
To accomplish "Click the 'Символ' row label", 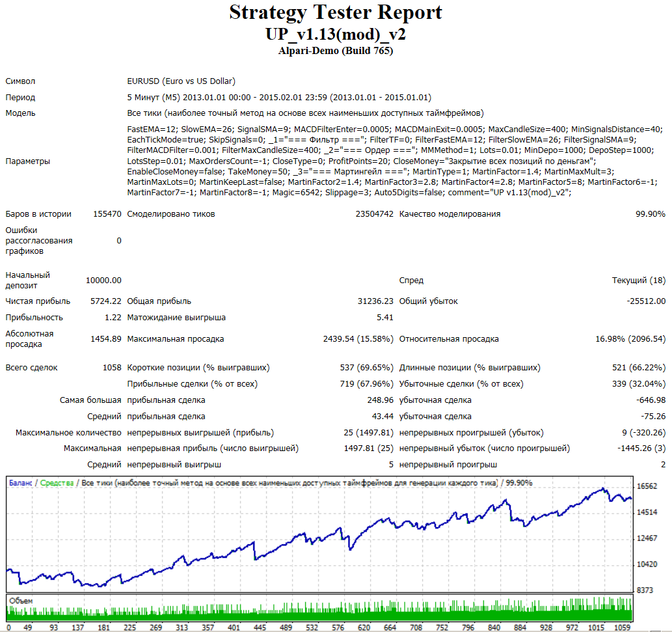I will 20,81.
